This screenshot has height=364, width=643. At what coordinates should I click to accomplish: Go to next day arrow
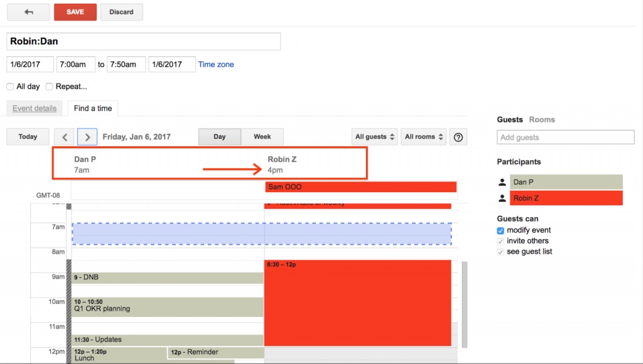[87, 137]
